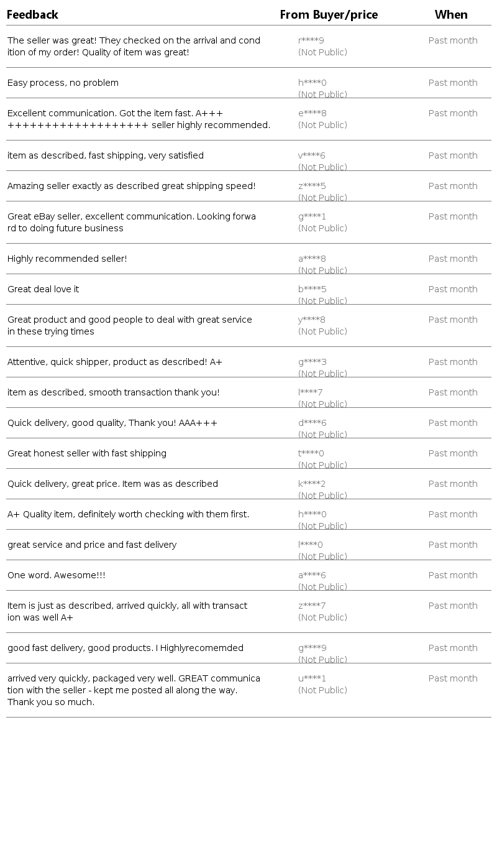The width and height of the screenshot is (497, 868).
Task: Open buyer z****5 profile
Action: click(x=312, y=187)
